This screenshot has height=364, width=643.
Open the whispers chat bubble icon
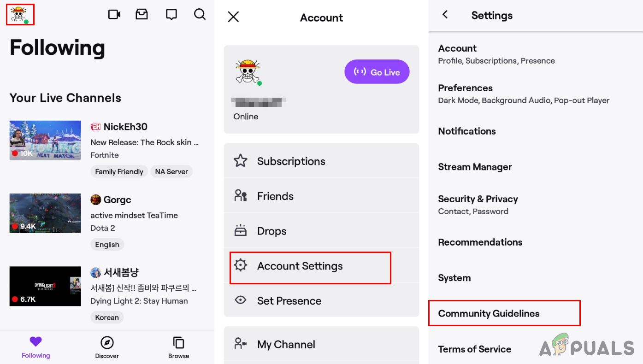171,14
